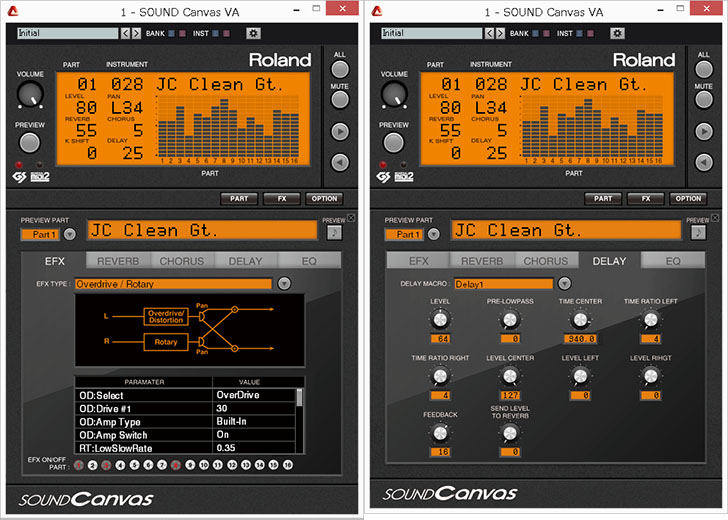
Task: Switch to CHORUS tab in left window
Action: [x=182, y=261]
